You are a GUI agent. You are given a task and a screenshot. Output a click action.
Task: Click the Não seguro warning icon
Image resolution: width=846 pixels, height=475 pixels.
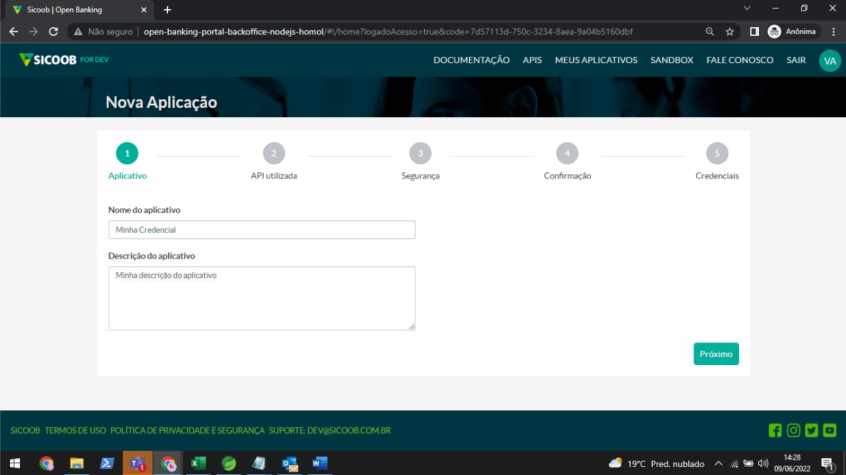click(x=78, y=32)
